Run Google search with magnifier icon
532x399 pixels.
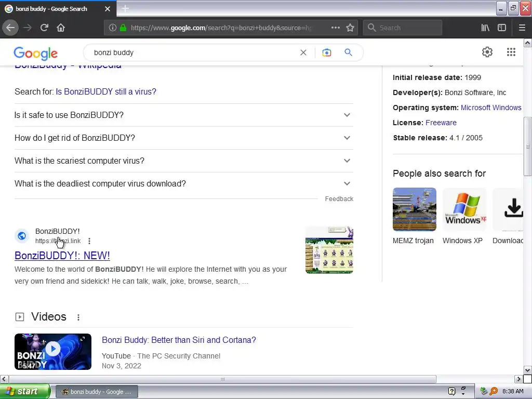348,52
